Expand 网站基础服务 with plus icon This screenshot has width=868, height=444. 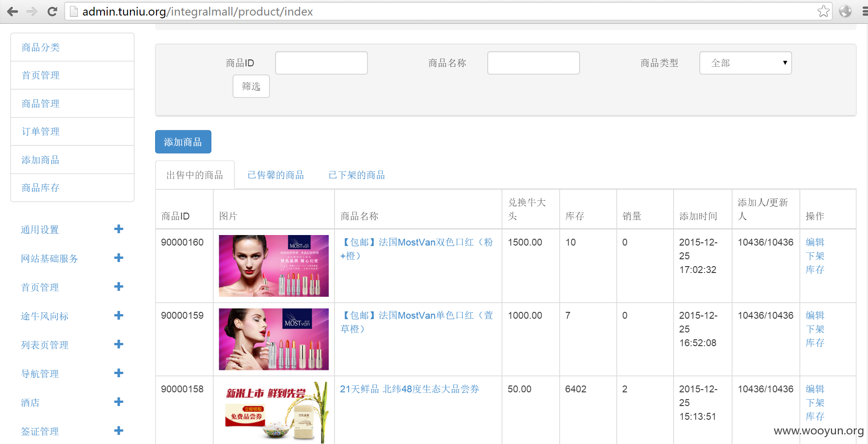click(x=119, y=258)
